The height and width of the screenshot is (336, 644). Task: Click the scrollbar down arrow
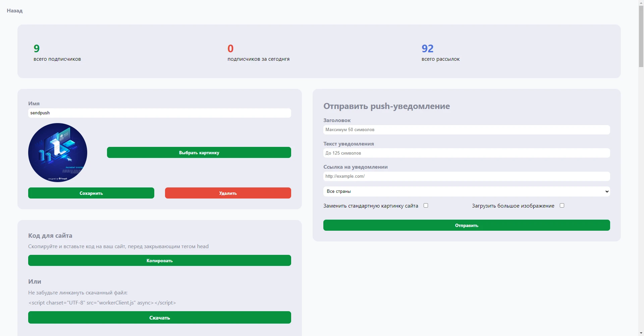click(x=641, y=333)
